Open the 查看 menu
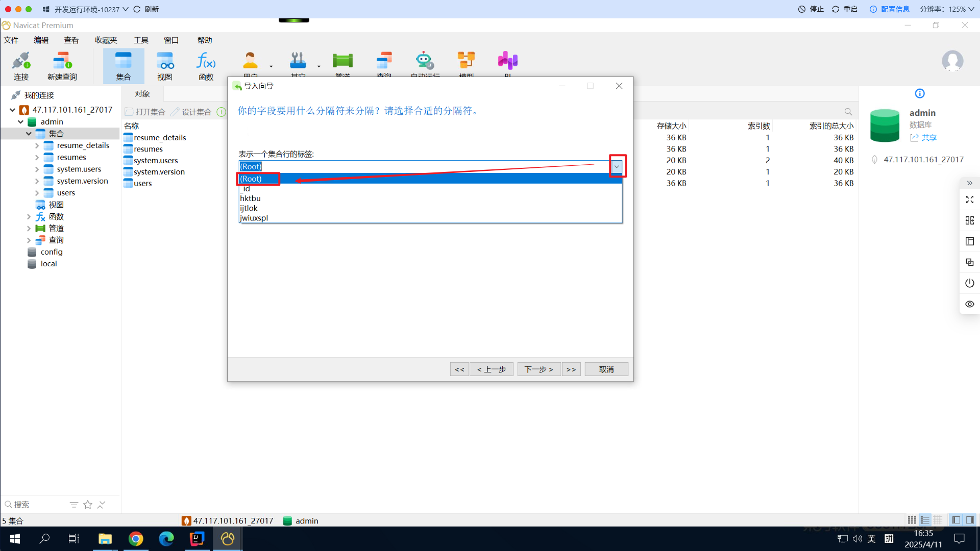980x551 pixels. 71,40
